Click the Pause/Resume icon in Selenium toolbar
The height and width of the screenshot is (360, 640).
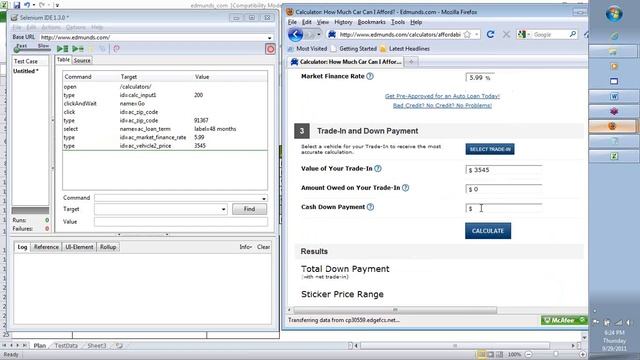(91, 49)
